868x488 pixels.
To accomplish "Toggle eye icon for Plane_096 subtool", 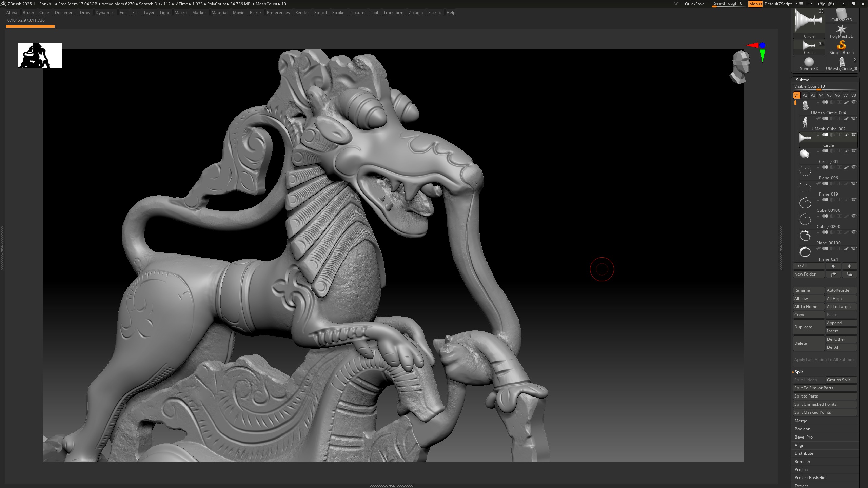I will point(854,167).
